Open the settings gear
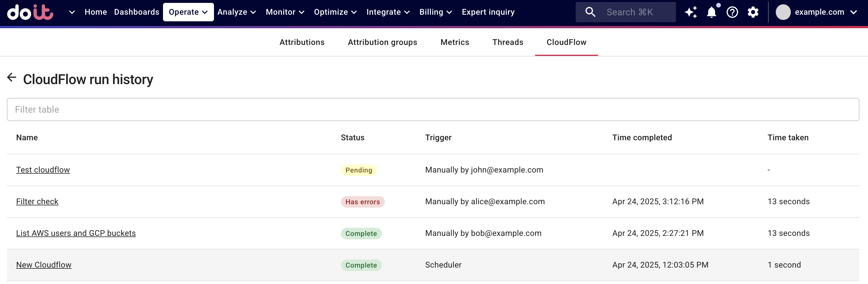Image resolution: width=868 pixels, height=284 pixels. click(753, 12)
